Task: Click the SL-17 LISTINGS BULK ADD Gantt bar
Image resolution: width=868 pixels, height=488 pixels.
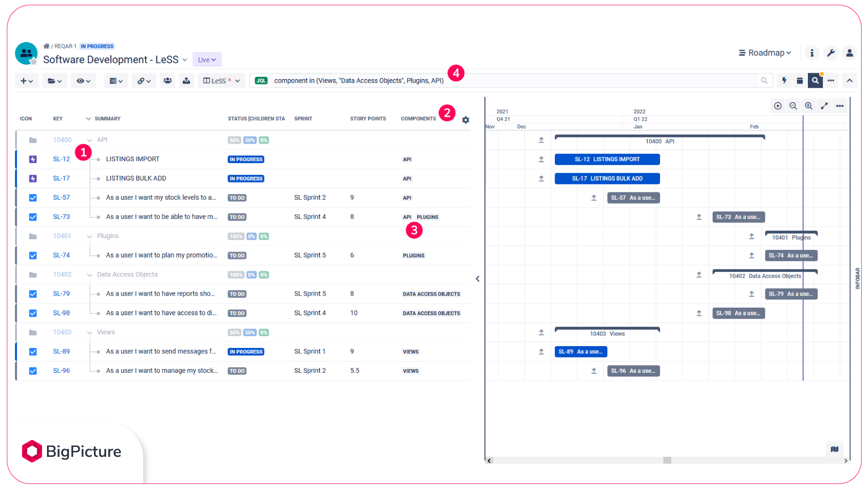Action: (x=607, y=178)
